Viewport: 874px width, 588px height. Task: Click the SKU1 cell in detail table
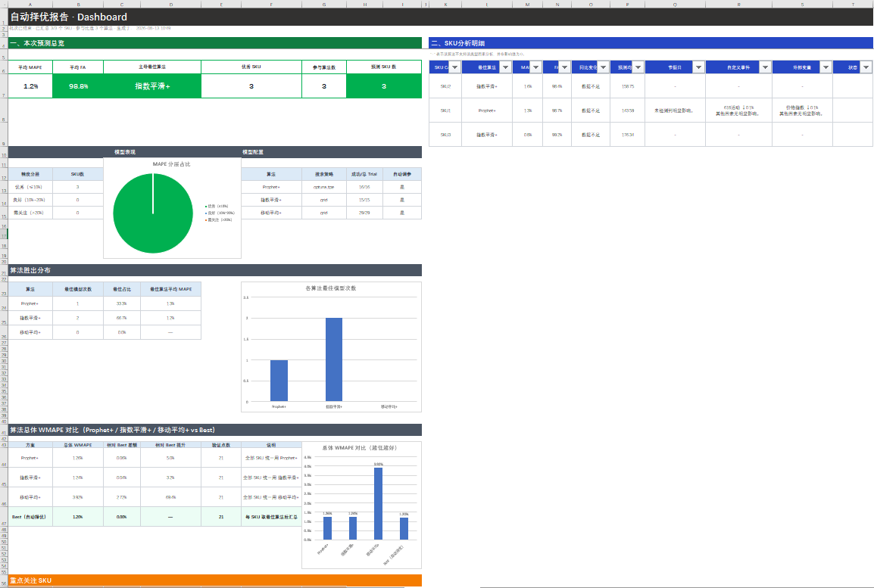pos(445,110)
